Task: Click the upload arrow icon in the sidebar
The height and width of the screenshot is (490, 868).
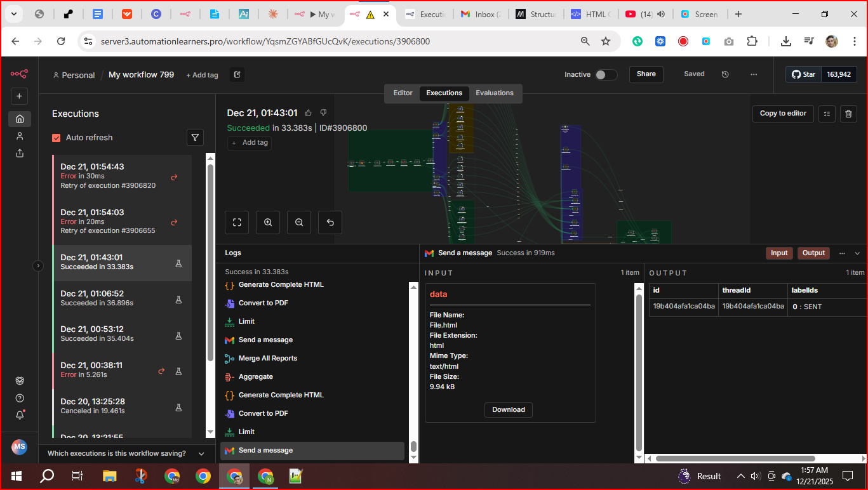Action: pyautogui.click(x=20, y=153)
